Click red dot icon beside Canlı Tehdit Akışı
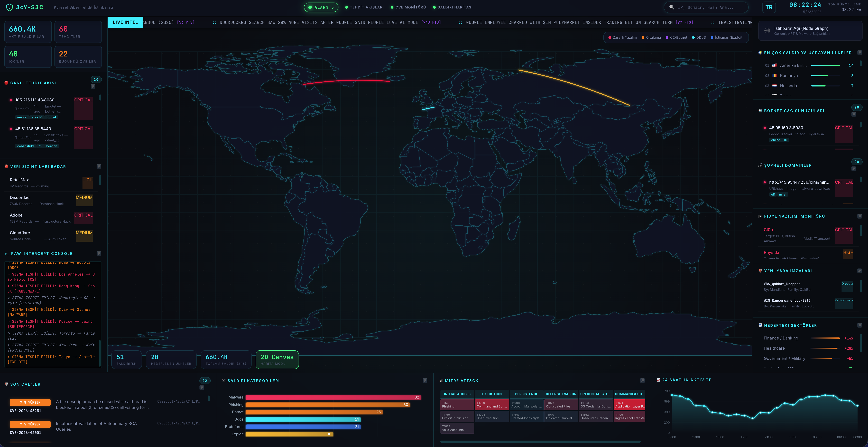 pyautogui.click(x=6, y=83)
